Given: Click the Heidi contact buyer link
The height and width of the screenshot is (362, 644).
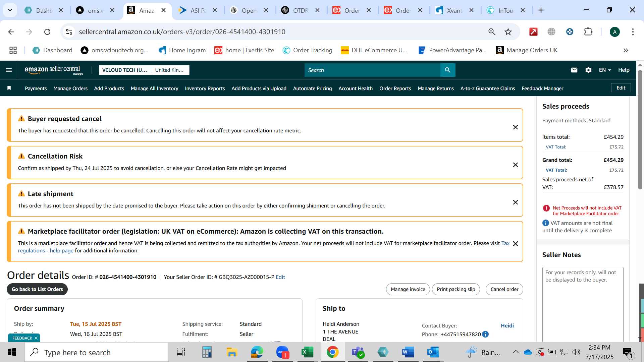Looking at the screenshot, I should point(507,325).
